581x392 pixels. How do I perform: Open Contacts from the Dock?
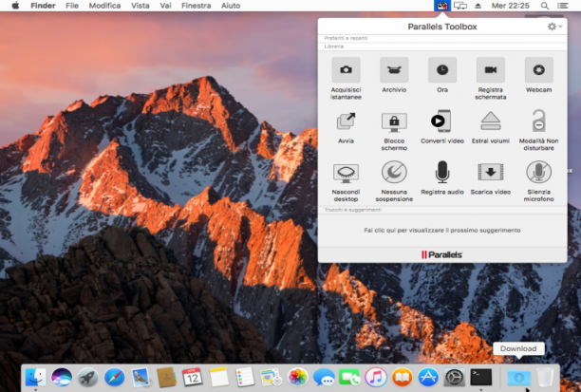coord(166,378)
